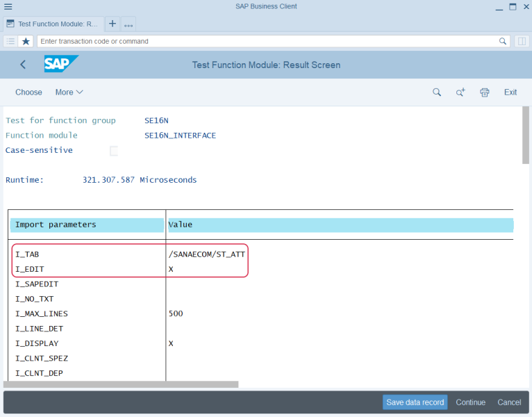Click Exit in the toolbar

pos(510,92)
